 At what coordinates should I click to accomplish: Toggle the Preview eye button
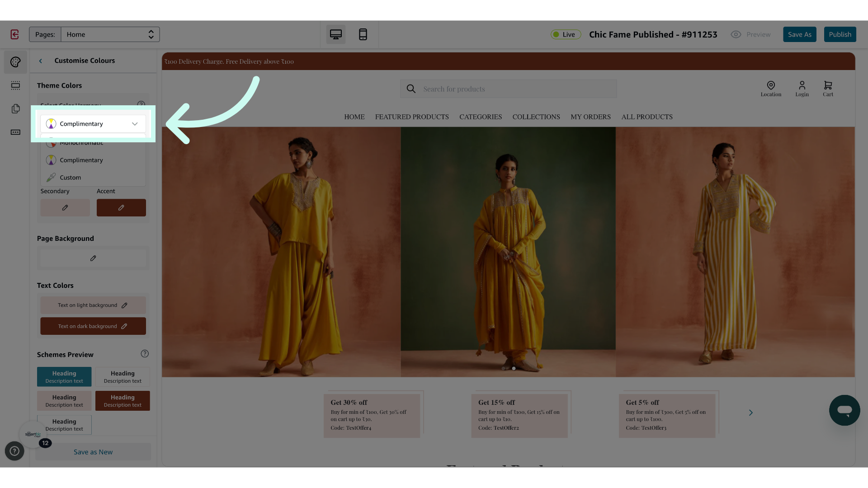point(750,34)
